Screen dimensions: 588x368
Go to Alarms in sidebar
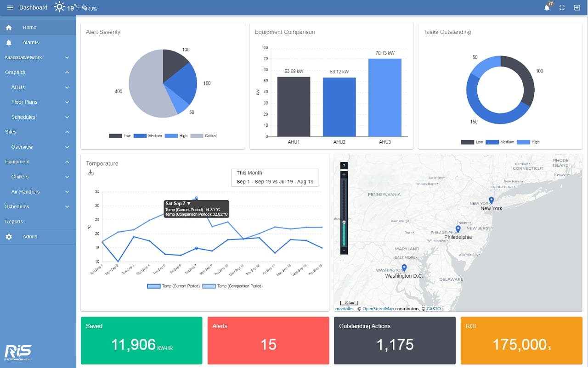click(30, 42)
